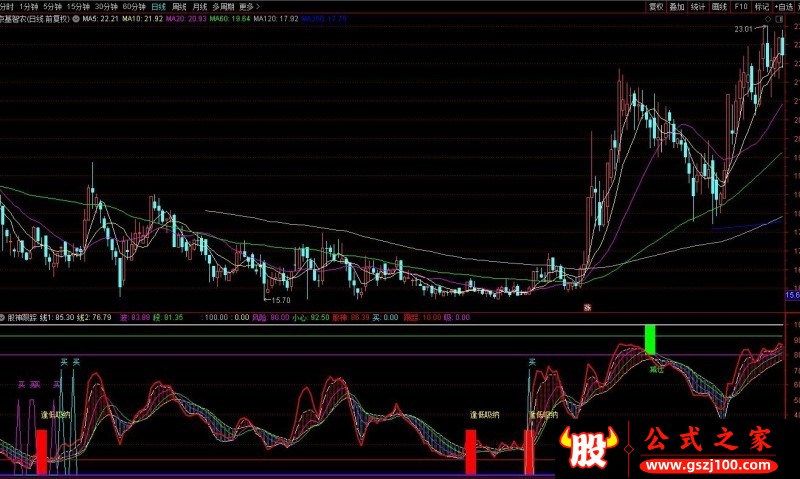Toggle the side panel icon above the chart
The height and width of the screenshot is (479, 800).
click(x=779, y=19)
